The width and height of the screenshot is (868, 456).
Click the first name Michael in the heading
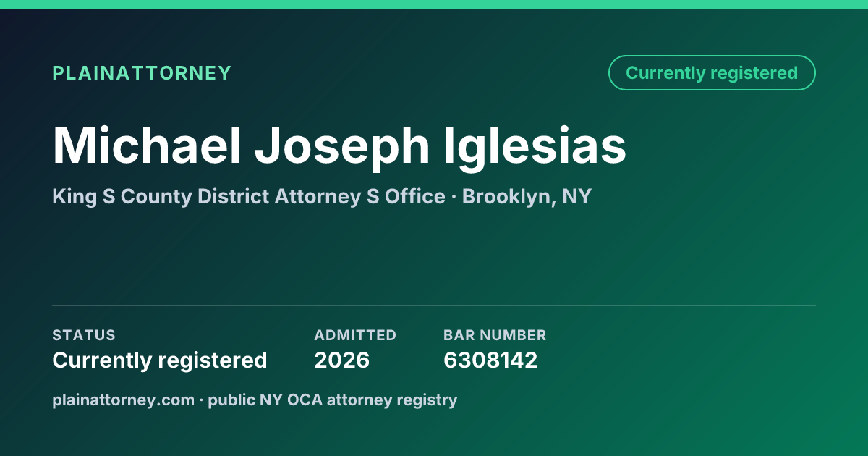coord(146,145)
